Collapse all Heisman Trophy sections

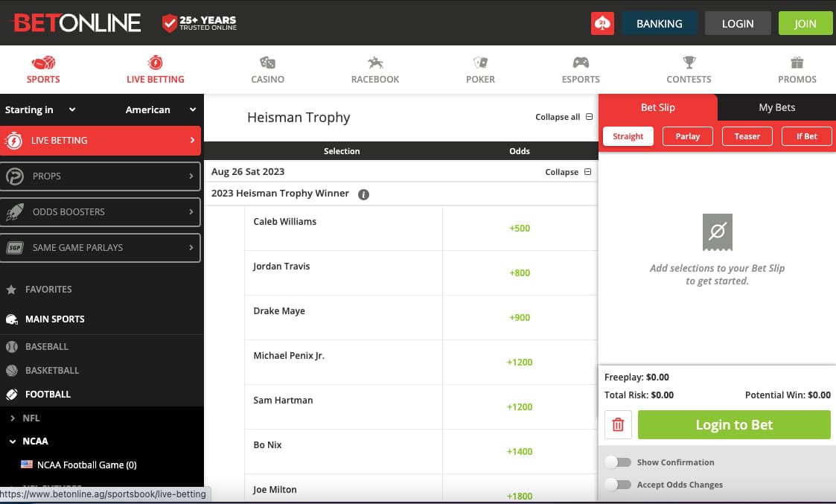(564, 117)
